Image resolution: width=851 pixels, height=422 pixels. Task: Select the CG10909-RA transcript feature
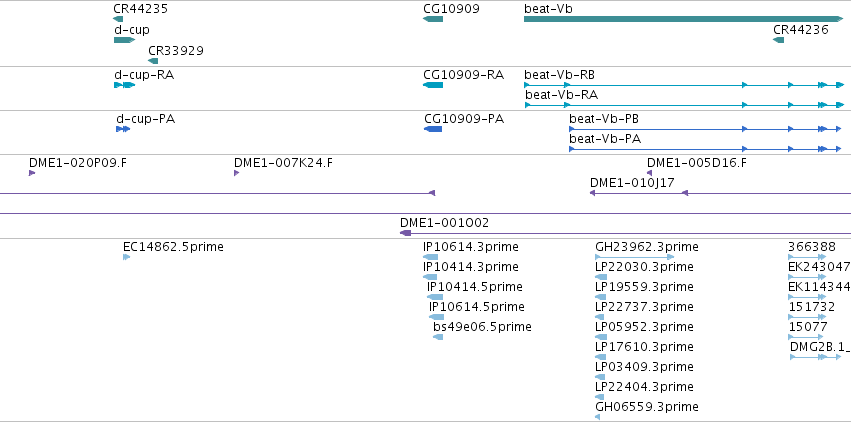(x=433, y=85)
